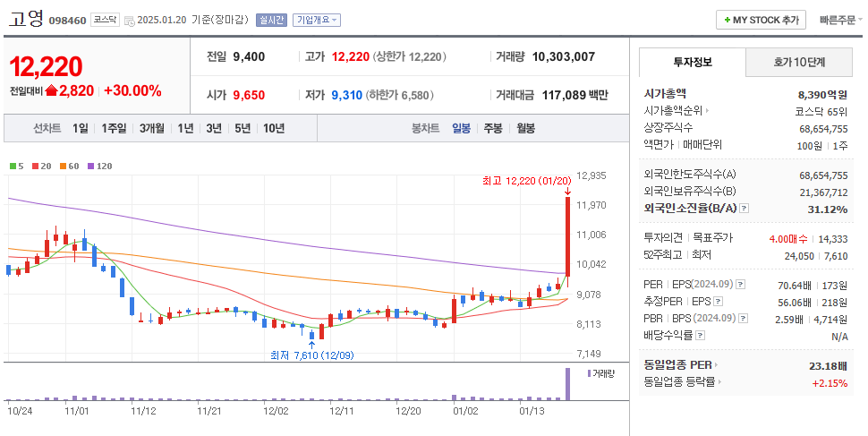
Task: Click the current price 12,220
Action: coord(46,66)
